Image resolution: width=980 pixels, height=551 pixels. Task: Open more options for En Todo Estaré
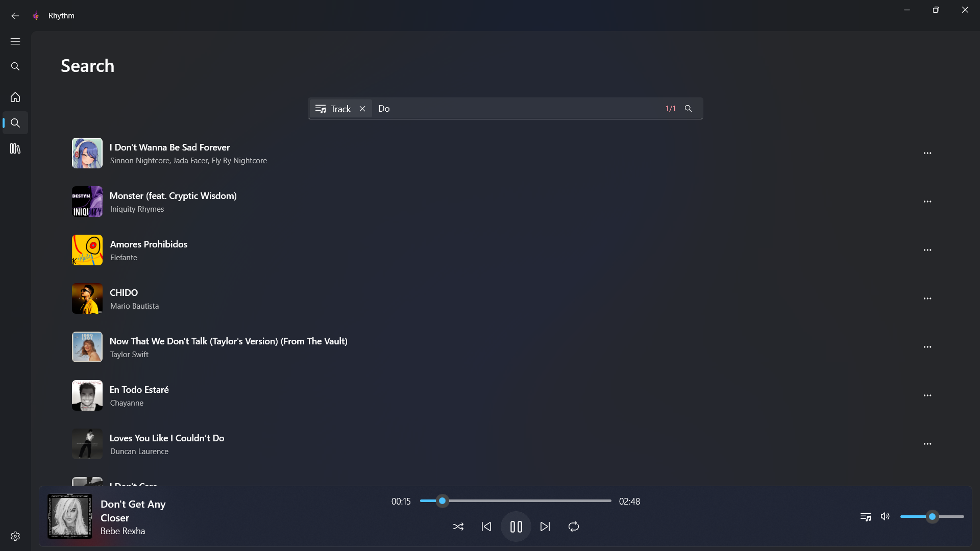(x=927, y=395)
